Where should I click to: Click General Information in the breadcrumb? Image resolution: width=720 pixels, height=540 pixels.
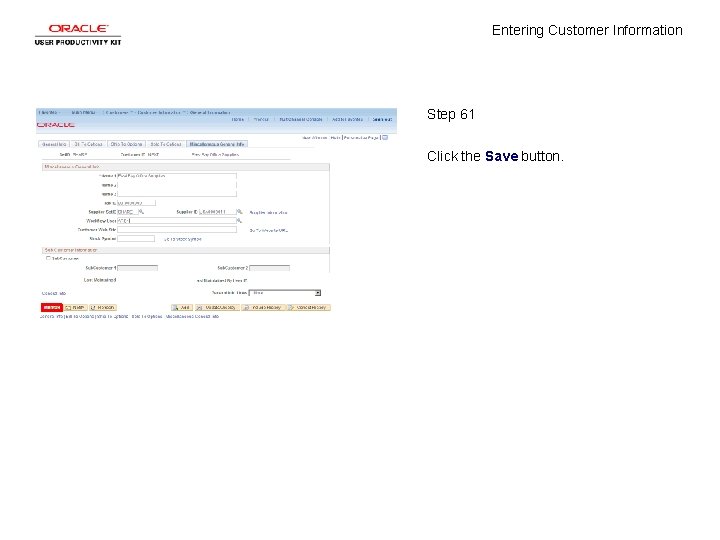(210, 112)
